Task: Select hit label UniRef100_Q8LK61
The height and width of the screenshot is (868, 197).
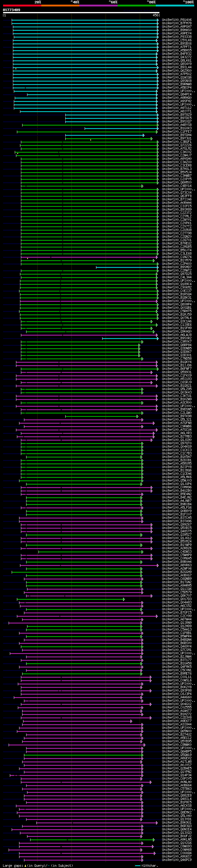Action: [x=177, y=61]
